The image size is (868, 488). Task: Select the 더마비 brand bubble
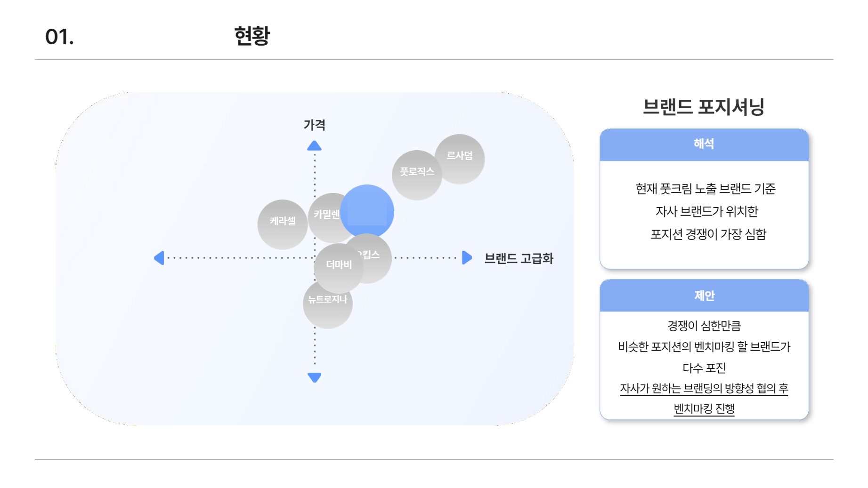tap(339, 268)
